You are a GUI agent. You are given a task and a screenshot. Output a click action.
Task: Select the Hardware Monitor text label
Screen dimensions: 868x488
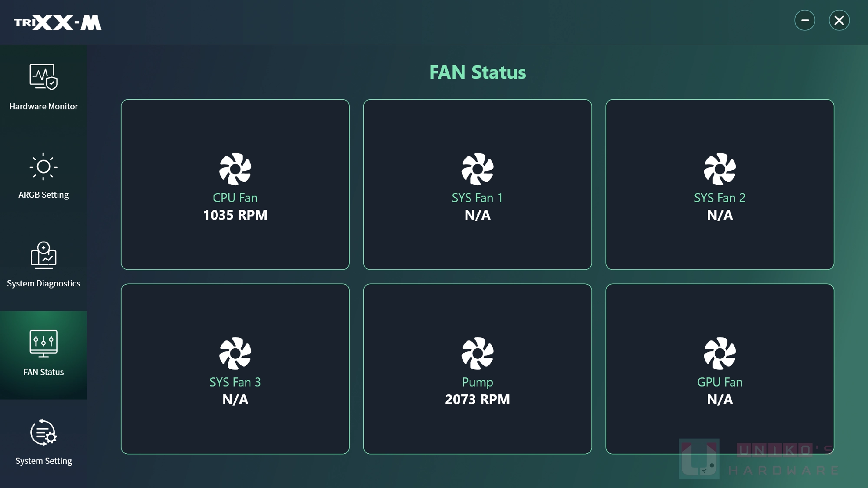point(43,106)
